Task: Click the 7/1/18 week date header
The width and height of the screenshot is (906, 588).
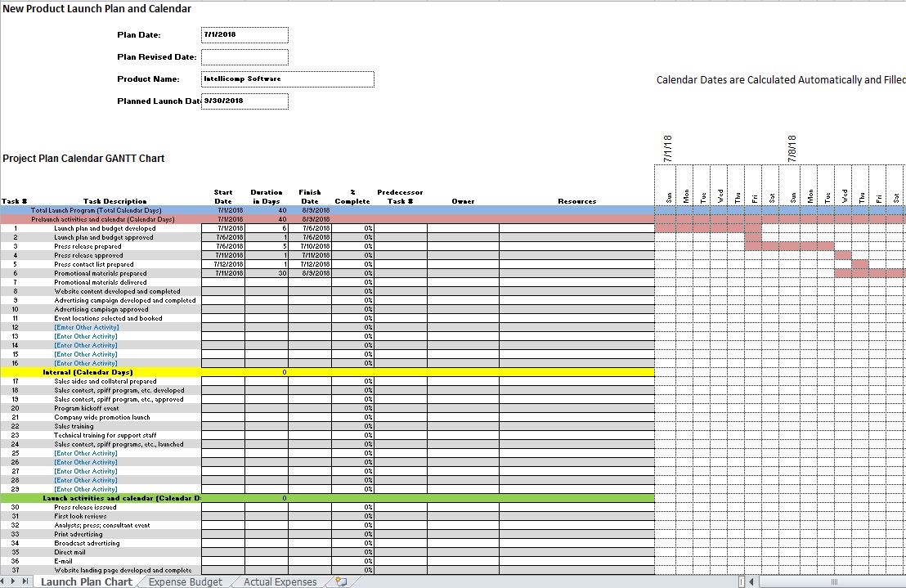Action: 668,149
